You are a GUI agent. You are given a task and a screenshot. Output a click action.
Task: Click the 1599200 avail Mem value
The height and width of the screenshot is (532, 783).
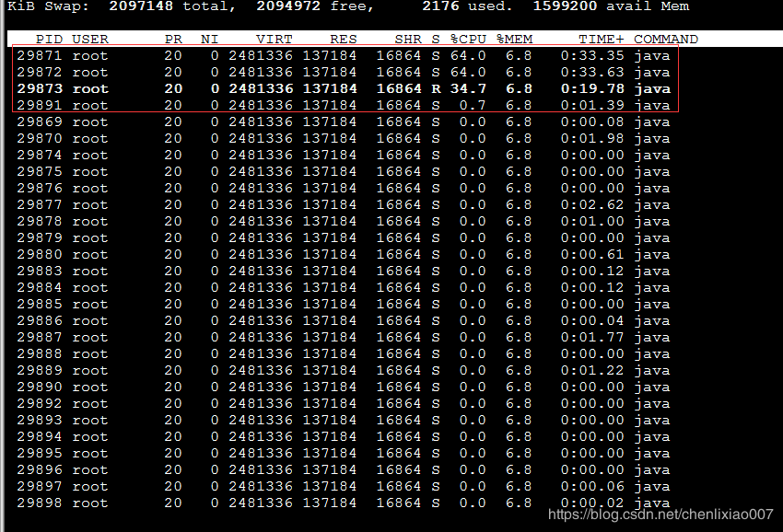565,6
